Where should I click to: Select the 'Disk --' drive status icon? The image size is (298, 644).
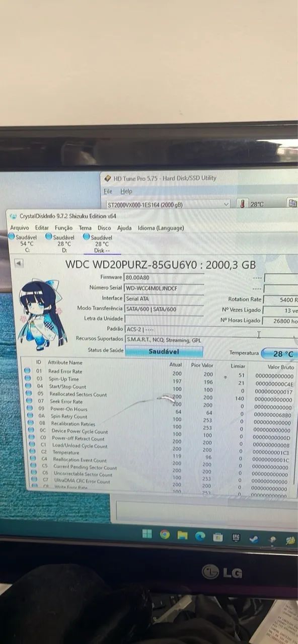coord(87,236)
